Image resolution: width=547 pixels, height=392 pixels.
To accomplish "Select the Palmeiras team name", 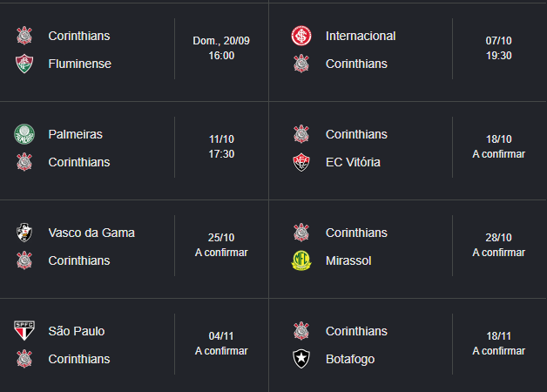I will (76, 134).
